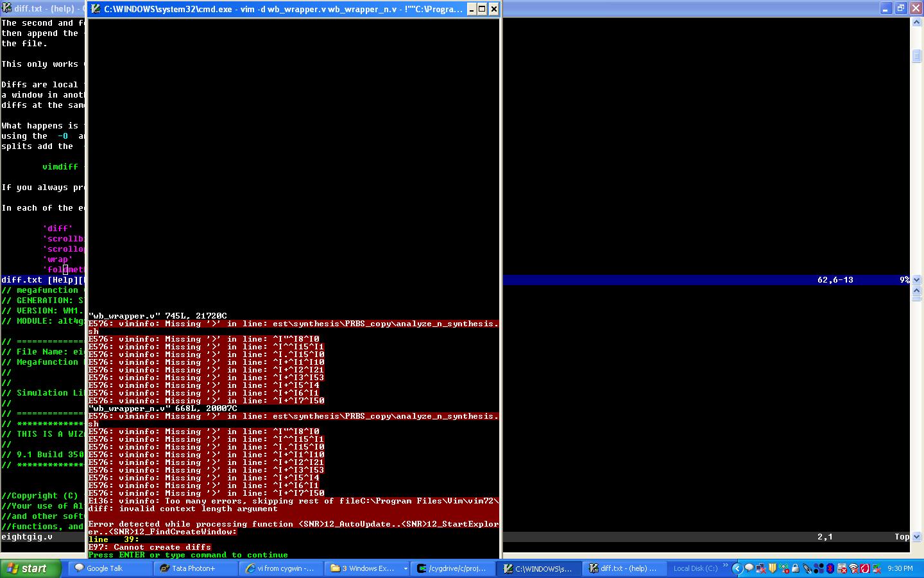Click the last computer tray icon before the clock
The height and width of the screenshot is (578, 924).
coord(877,568)
